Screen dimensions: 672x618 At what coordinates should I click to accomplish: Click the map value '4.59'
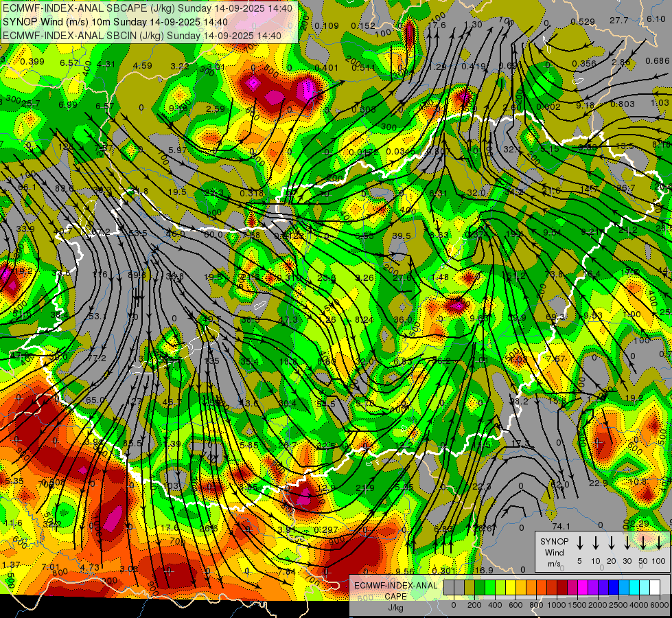(x=142, y=66)
